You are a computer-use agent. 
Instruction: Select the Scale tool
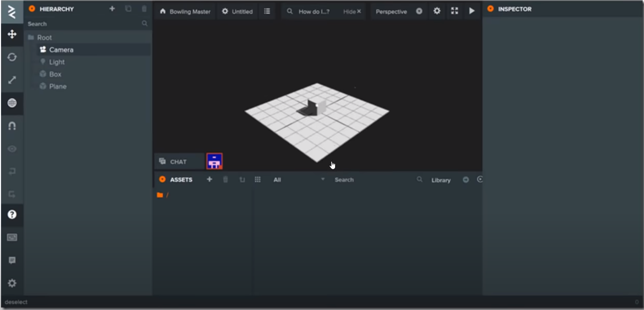click(x=11, y=80)
